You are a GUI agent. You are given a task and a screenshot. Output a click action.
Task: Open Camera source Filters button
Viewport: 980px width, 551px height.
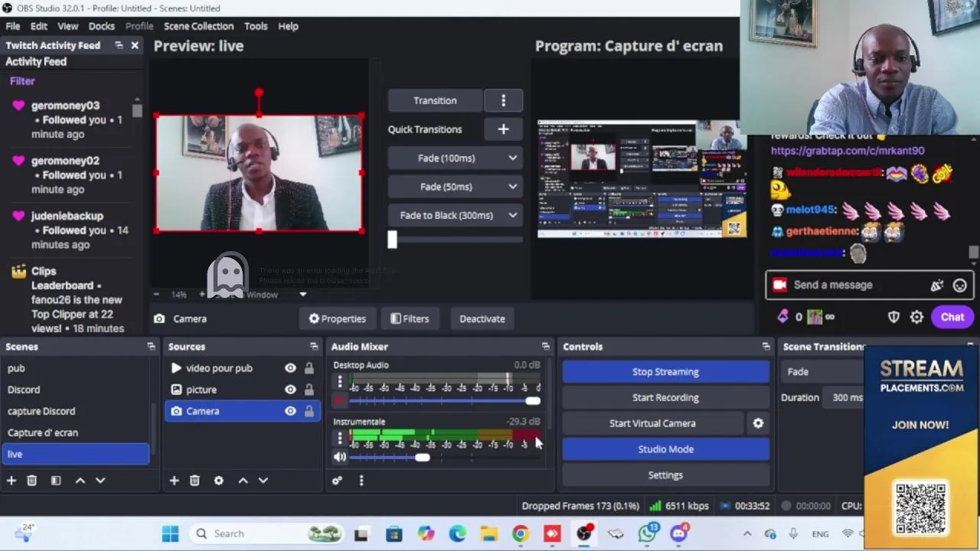coord(410,319)
